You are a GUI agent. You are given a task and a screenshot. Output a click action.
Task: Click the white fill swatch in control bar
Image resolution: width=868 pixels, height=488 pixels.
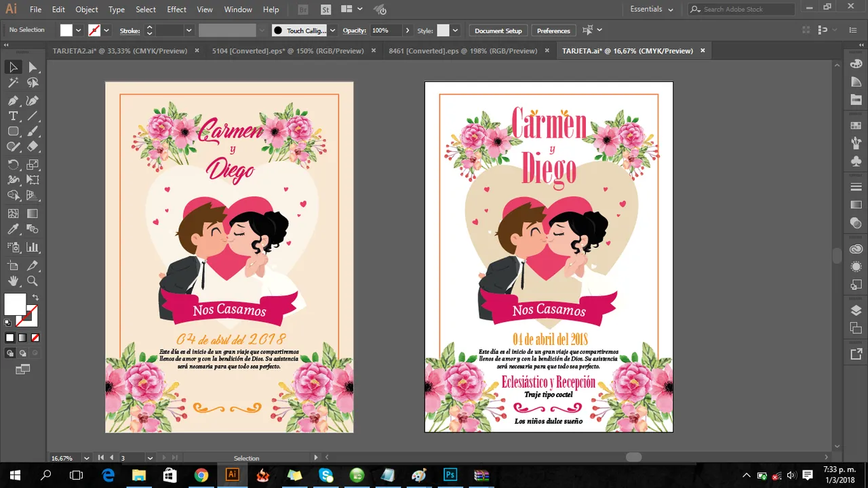[x=66, y=30]
